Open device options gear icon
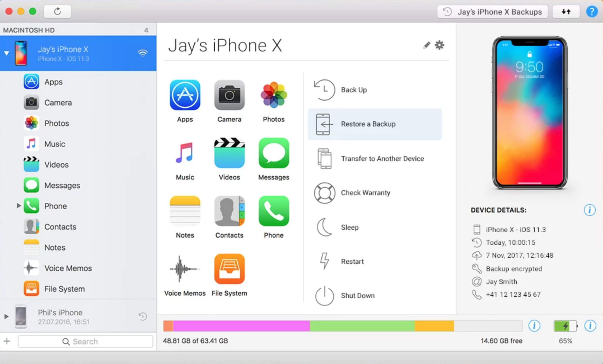This screenshot has height=364, width=603. coord(439,45)
